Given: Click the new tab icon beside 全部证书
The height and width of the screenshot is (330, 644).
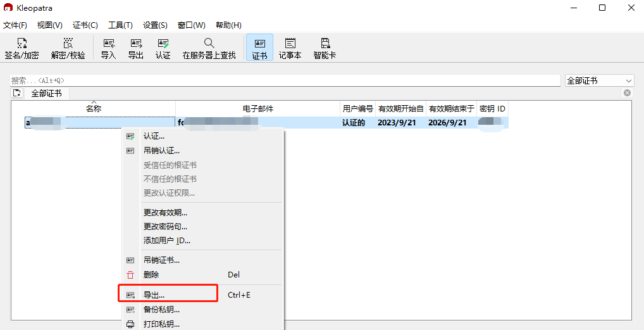Looking at the screenshot, I should (x=17, y=93).
